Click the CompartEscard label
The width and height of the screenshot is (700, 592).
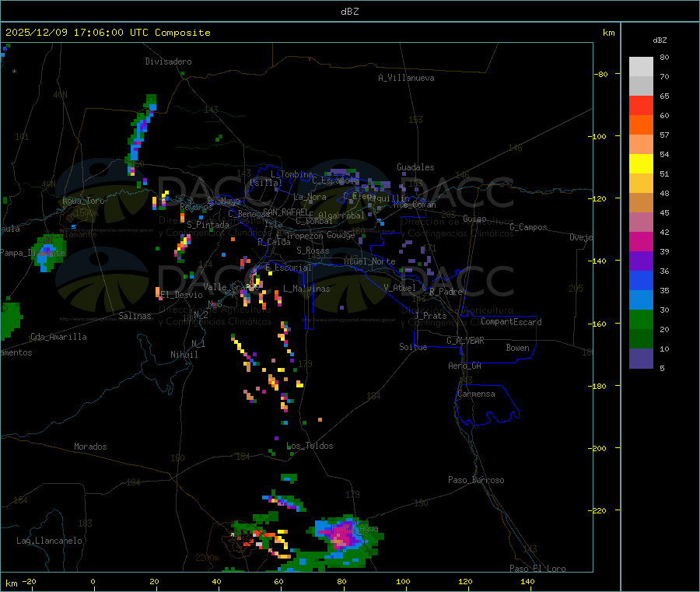(512, 322)
